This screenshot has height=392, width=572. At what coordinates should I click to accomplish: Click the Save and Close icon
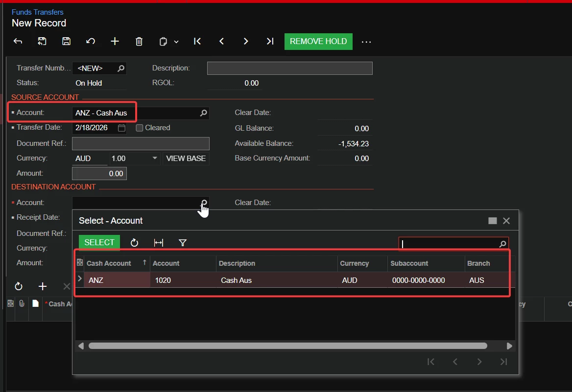coord(42,41)
